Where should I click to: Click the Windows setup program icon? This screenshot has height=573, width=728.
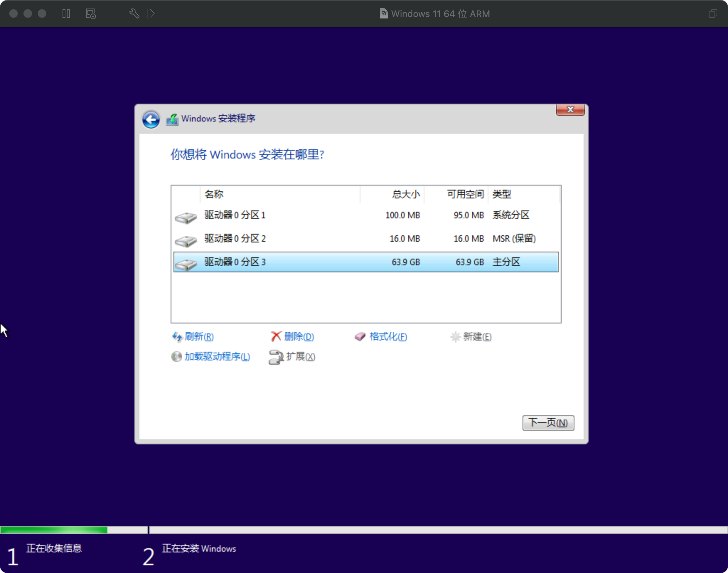pyautogui.click(x=172, y=119)
